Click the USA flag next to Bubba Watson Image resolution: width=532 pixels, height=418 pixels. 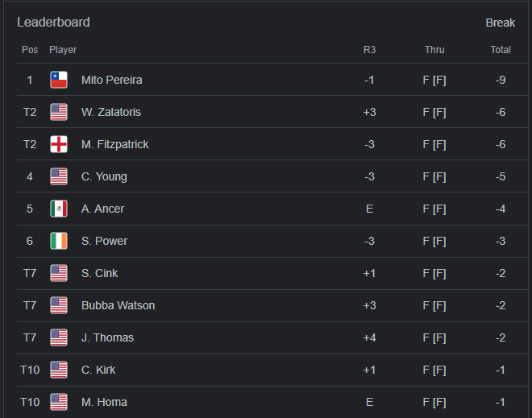pos(59,305)
